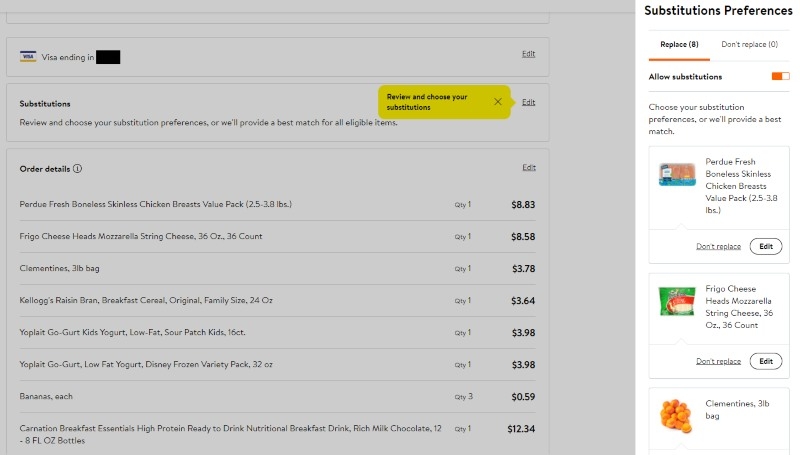
Task: Click the Visa card logo icon
Action: 28,57
